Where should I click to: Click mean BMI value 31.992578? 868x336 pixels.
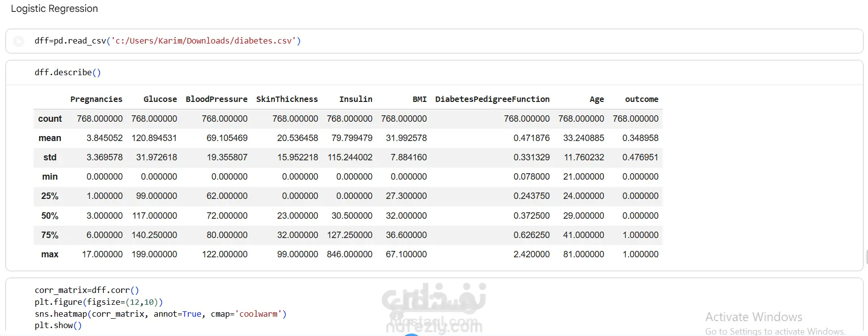click(407, 138)
